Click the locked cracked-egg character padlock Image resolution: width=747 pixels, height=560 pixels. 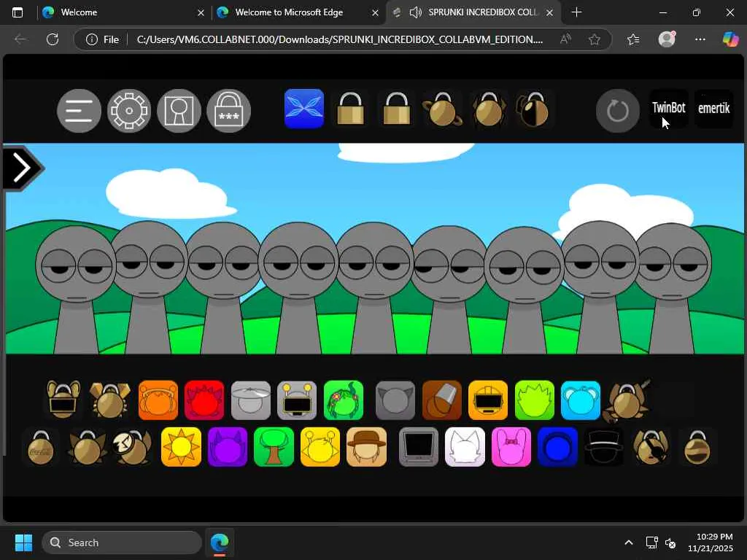[132, 447]
